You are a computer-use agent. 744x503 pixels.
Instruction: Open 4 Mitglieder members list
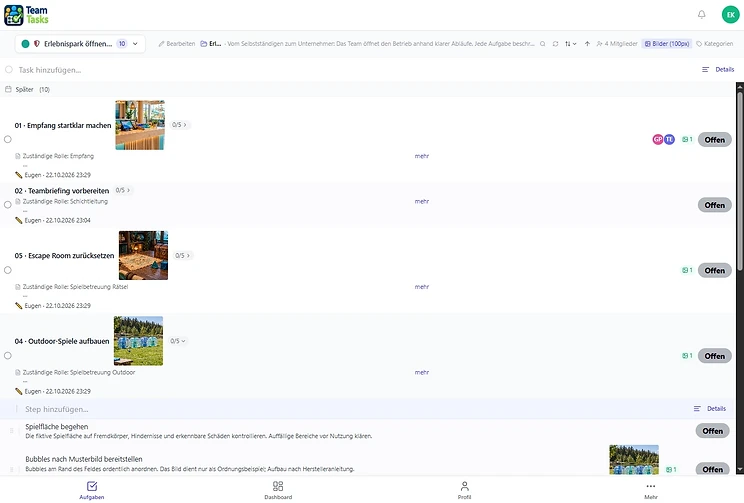[617, 44]
